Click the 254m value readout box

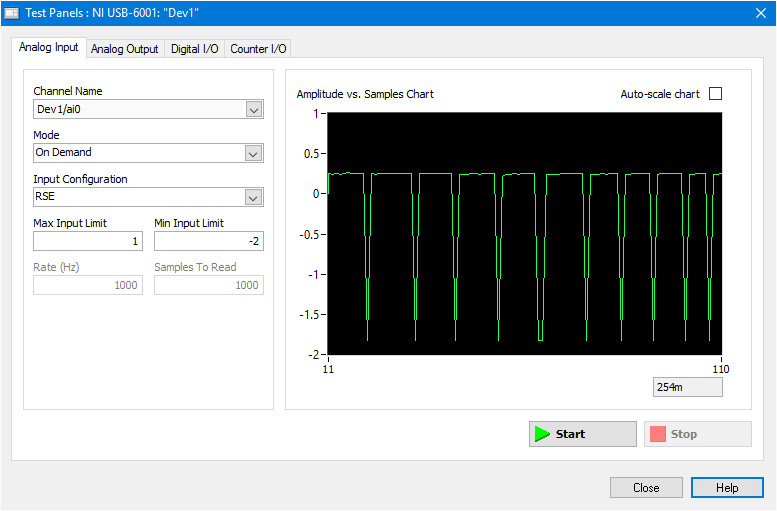pyautogui.click(x=687, y=387)
